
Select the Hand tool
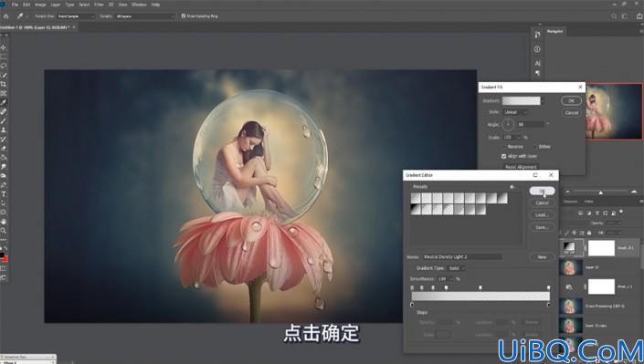coord(4,222)
